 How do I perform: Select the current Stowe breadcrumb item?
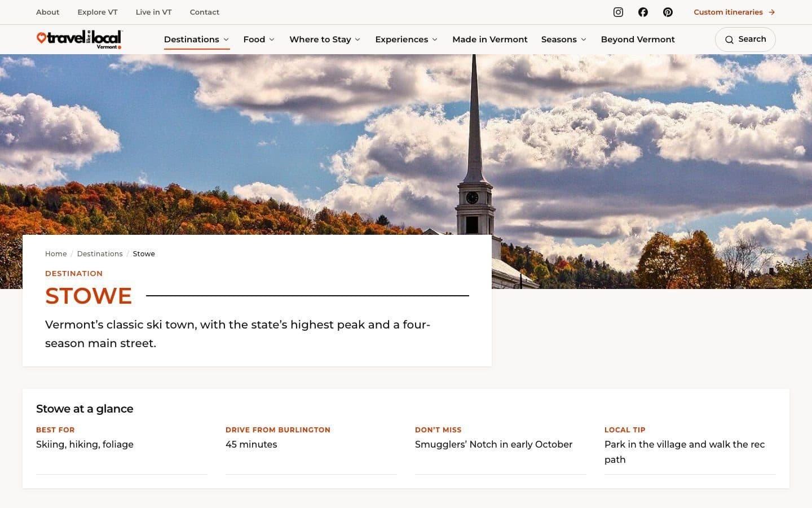point(144,254)
